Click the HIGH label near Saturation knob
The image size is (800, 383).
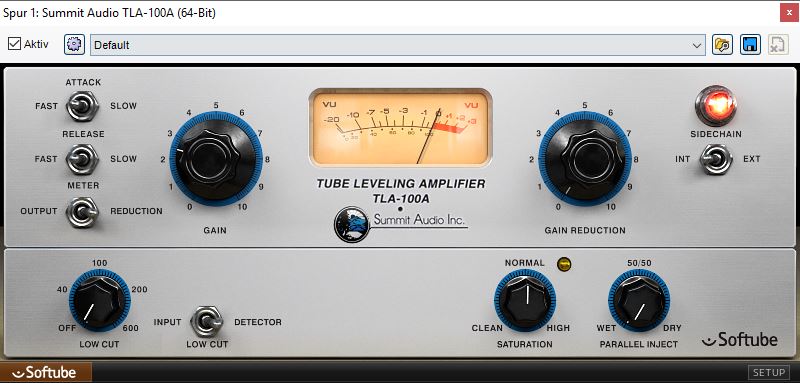[558, 328]
